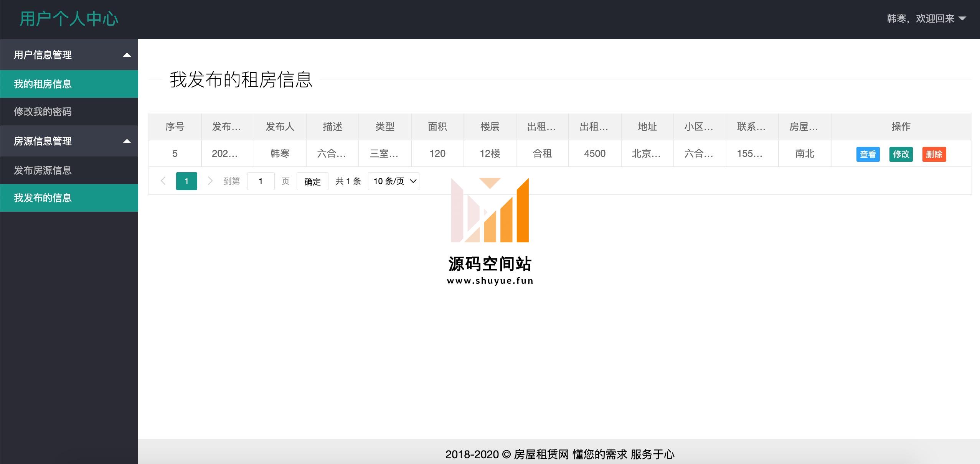Click the green 修改 button
The image size is (980, 464).
(901, 154)
